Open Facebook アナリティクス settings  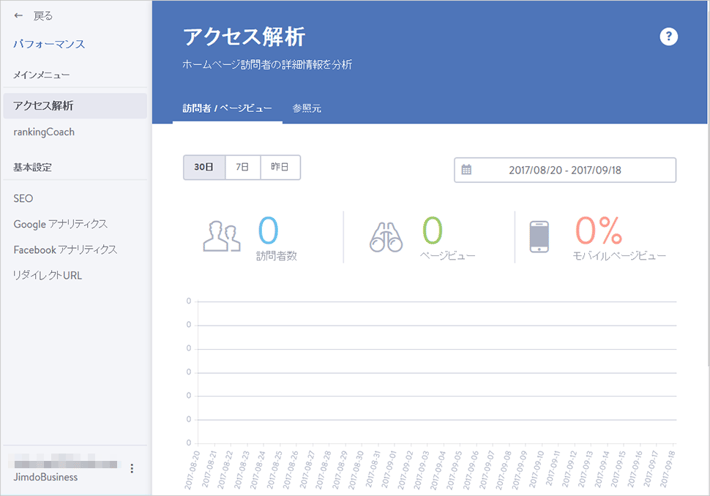(65, 249)
